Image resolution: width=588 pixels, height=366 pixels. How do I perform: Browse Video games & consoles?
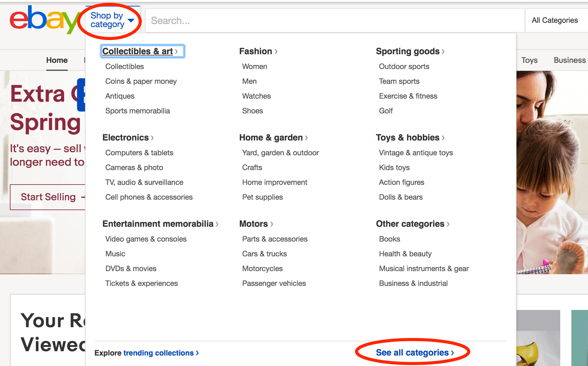point(146,239)
